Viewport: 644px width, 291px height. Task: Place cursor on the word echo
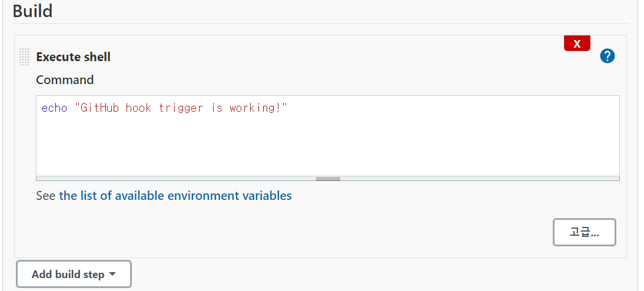pos(54,108)
